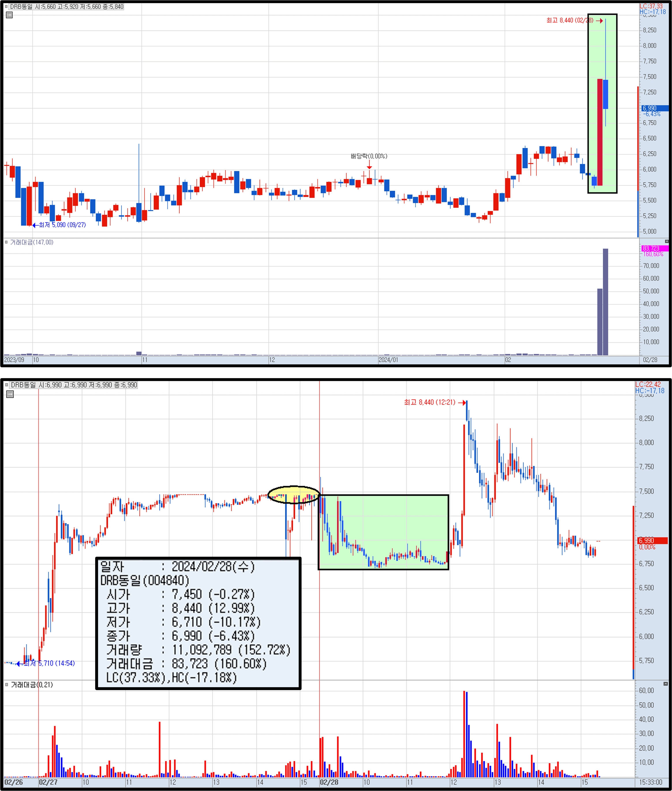
Task: Click the 02/28 date box at the daily chart's corner
Action: (650, 360)
